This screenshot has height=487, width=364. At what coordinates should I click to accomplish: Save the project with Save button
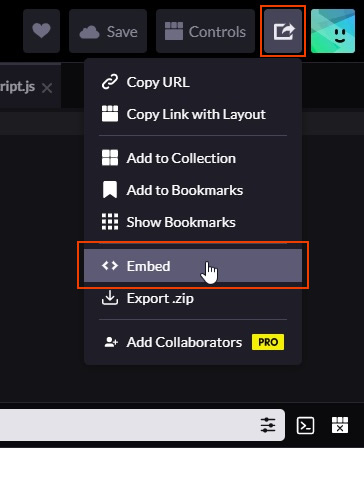tap(108, 31)
